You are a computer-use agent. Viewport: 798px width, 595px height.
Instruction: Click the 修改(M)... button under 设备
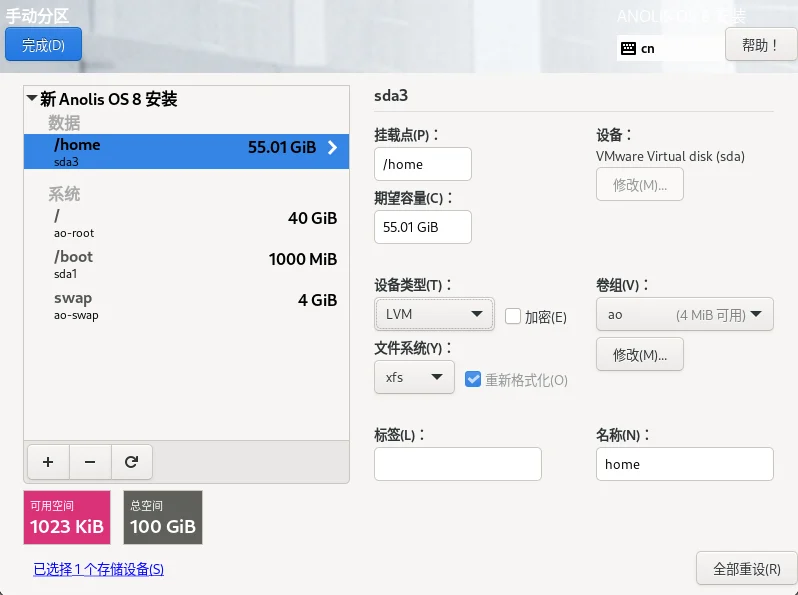pyautogui.click(x=640, y=185)
